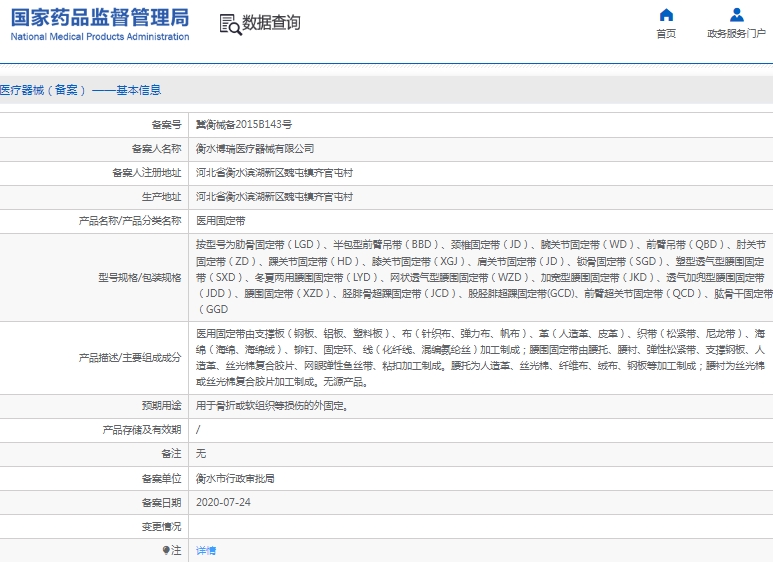This screenshot has height=562, width=773.
Task: Click the 产品描述/主要组成成分 description text
Action: point(480,357)
